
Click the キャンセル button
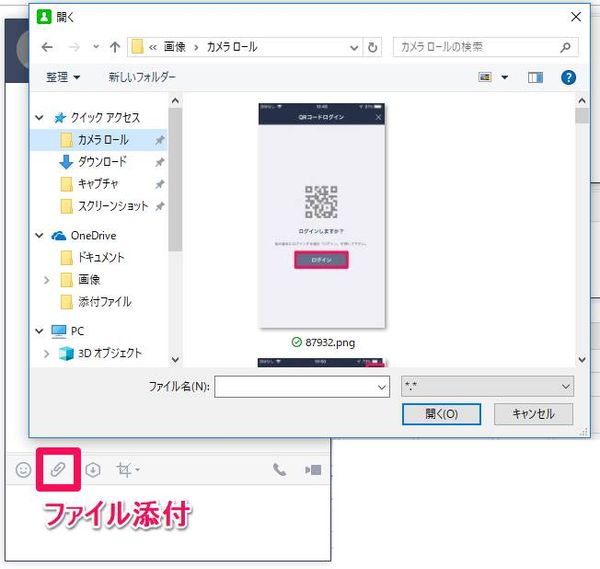point(533,414)
